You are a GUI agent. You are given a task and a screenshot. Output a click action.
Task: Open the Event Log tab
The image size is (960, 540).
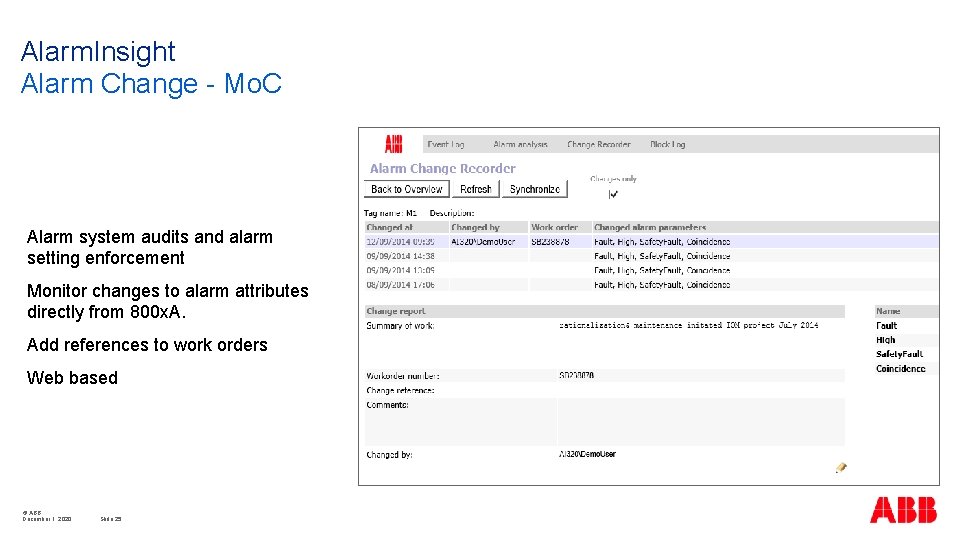446,144
